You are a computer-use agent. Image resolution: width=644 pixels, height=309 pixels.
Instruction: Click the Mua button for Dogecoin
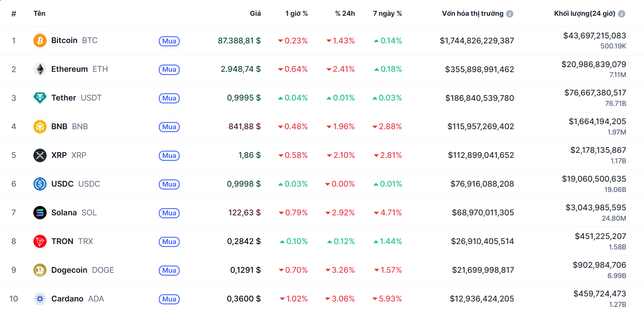[x=169, y=271]
